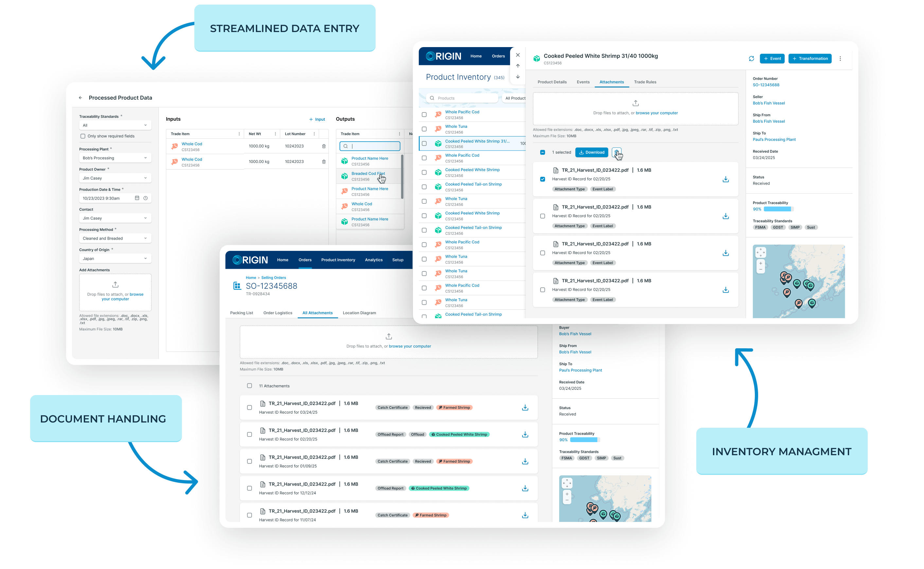Switch to the Trade Rules tab
924x569 pixels.
click(x=645, y=82)
